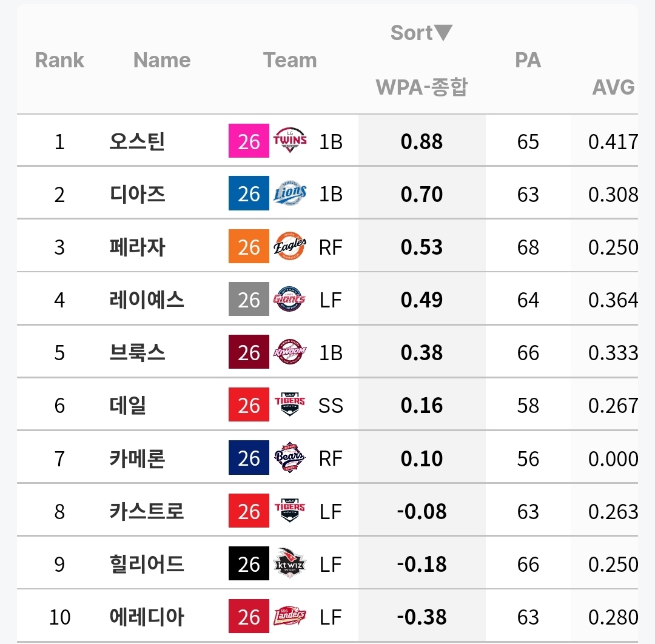655x644 pixels.
Task: Click the Doosan Bears team logo
Action: [x=290, y=458]
